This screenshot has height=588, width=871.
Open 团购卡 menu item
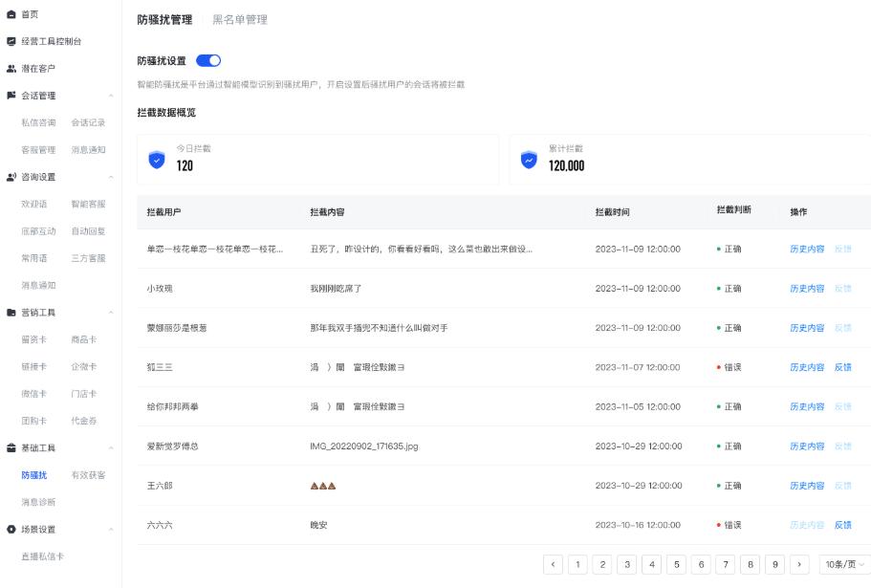click(x=33, y=421)
